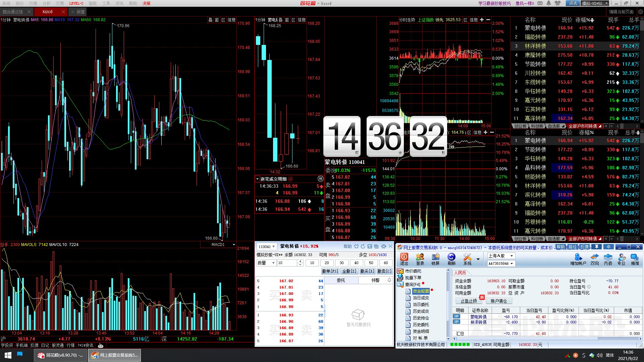This screenshot has height=362, width=644.
Task: Click the settings gear in quick-order panel
Action: [x=383, y=246]
